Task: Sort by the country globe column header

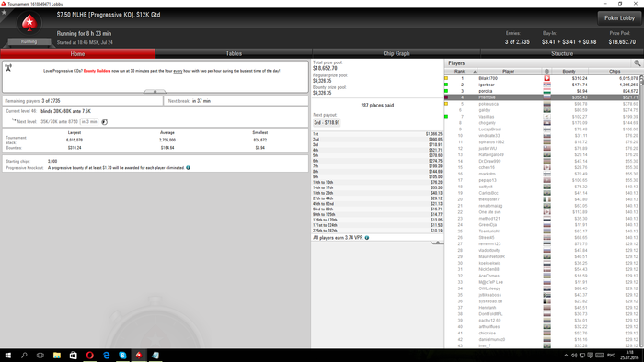Action: click(x=546, y=72)
